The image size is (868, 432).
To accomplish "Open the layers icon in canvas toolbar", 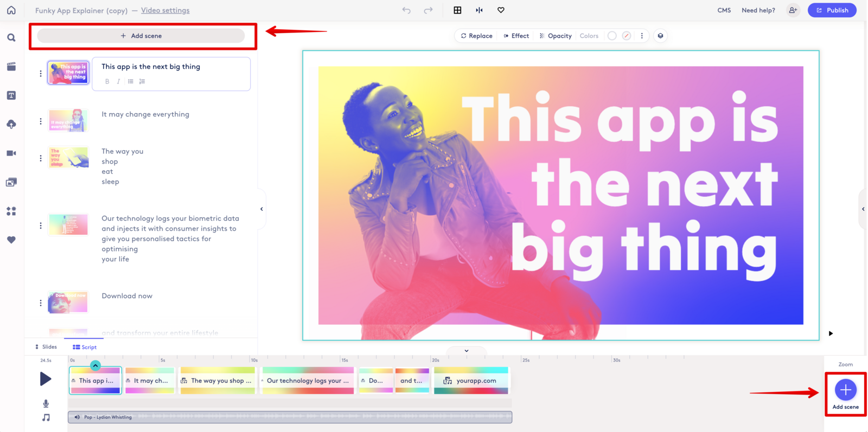I will tap(660, 36).
